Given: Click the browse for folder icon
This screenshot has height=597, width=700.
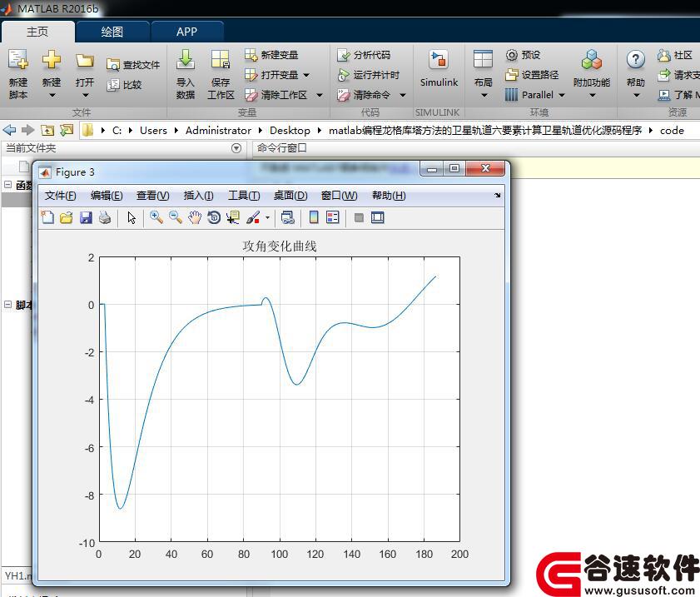Looking at the screenshot, I should coord(67,130).
